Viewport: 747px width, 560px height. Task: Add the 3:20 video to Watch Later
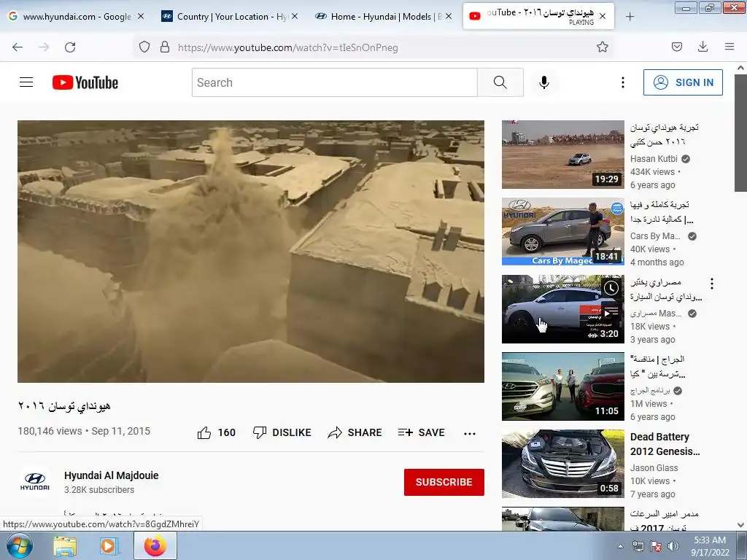pos(611,287)
